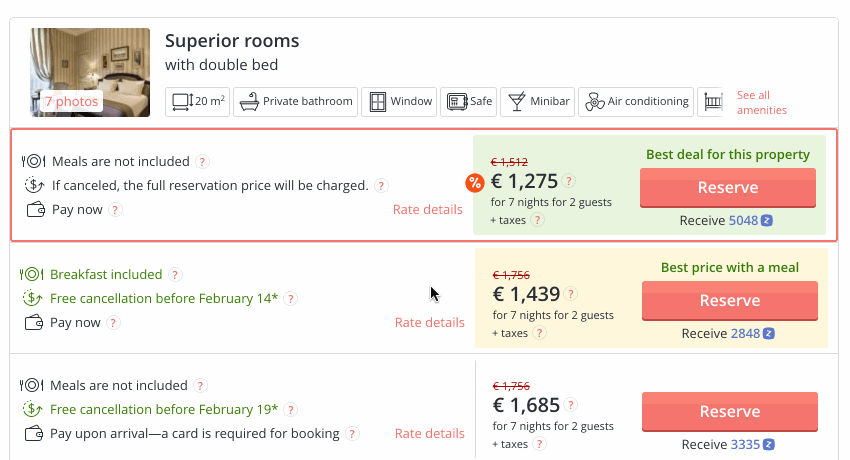Open Rate details for the €1,685 rate
This screenshot has width=850, height=460.
(430, 433)
